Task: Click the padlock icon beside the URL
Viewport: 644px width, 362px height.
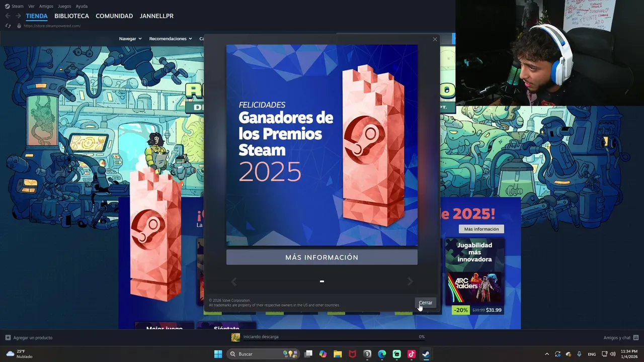Action: coord(19,26)
